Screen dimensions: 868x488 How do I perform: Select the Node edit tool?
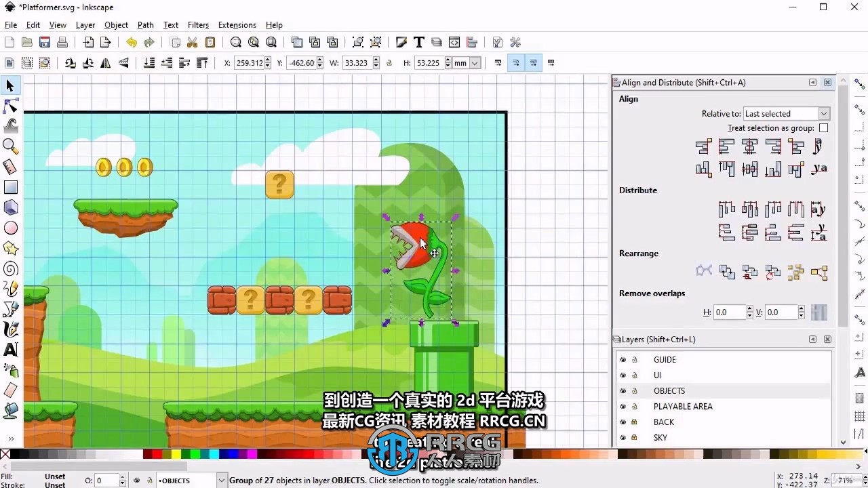point(10,106)
